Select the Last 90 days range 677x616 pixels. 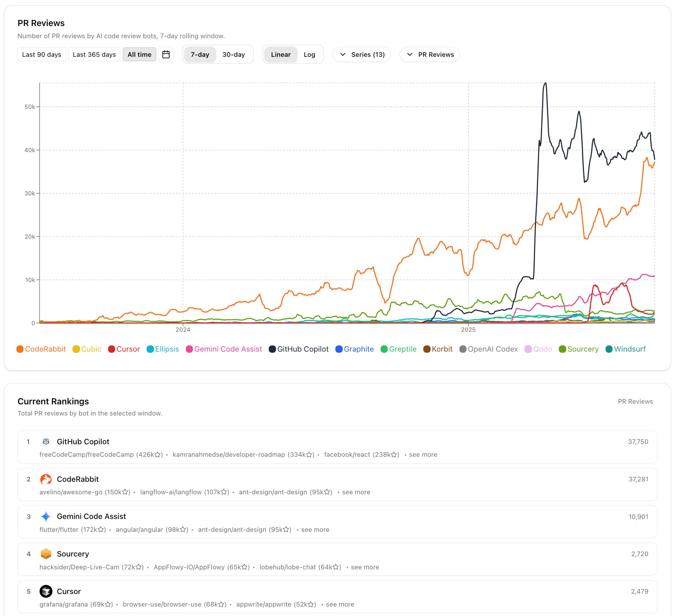click(x=42, y=54)
